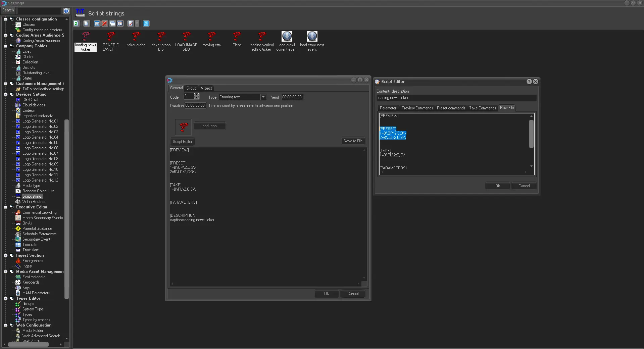The height and width of the screenshot is (349, 644).
Task: Click the red X delete icon
Action: click(105, 23)
